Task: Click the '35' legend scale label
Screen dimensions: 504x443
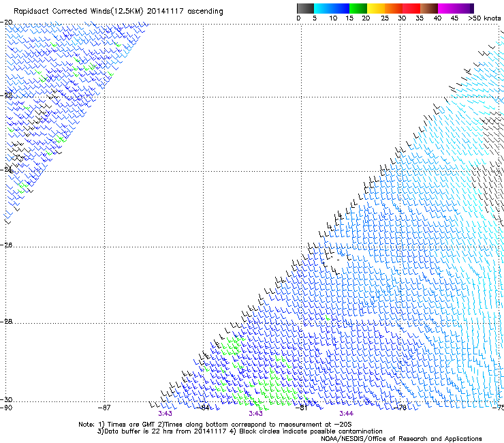Action: 420,18
